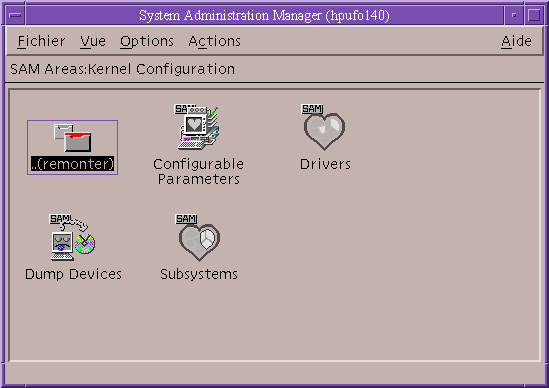
Task: Minimize the System Administration Manager window
Action: pos(514,15)
